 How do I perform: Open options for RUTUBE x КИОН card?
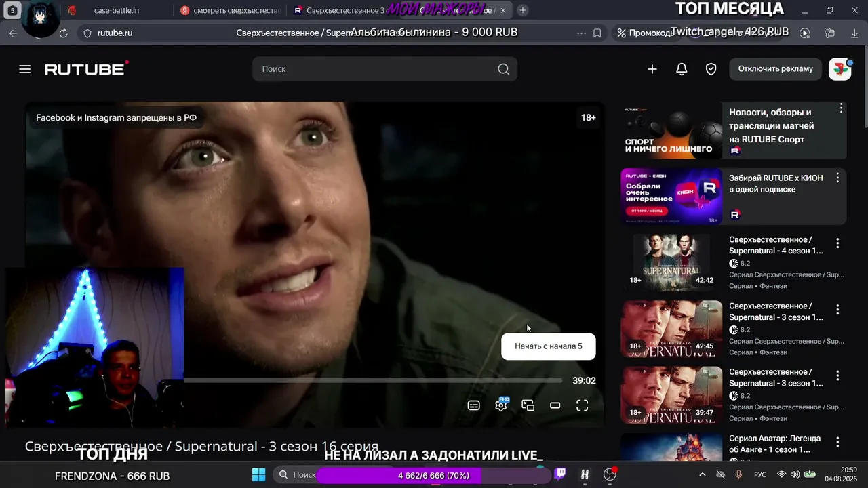837,178
